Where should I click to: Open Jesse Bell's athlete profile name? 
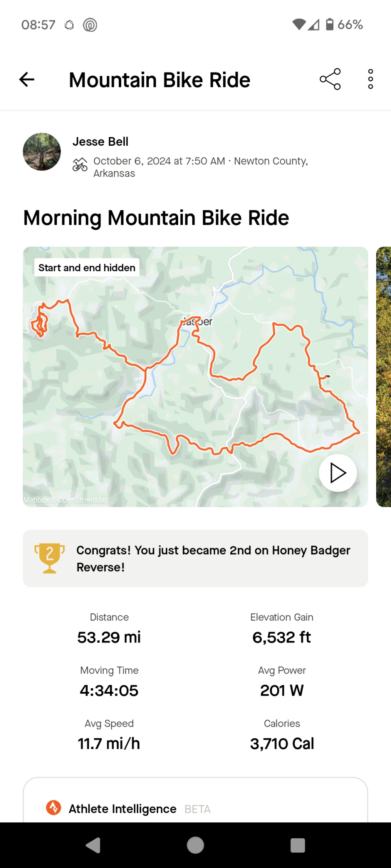[100, 142]
